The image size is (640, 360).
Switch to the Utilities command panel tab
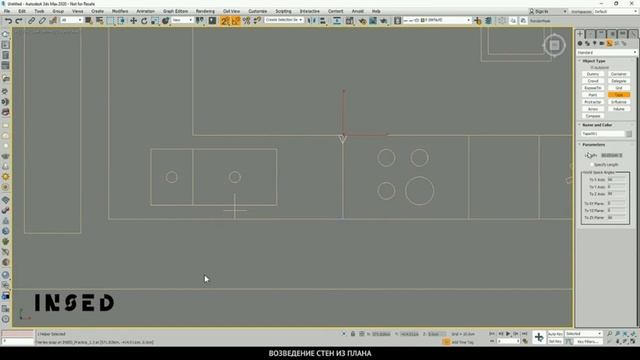(633, 34)
